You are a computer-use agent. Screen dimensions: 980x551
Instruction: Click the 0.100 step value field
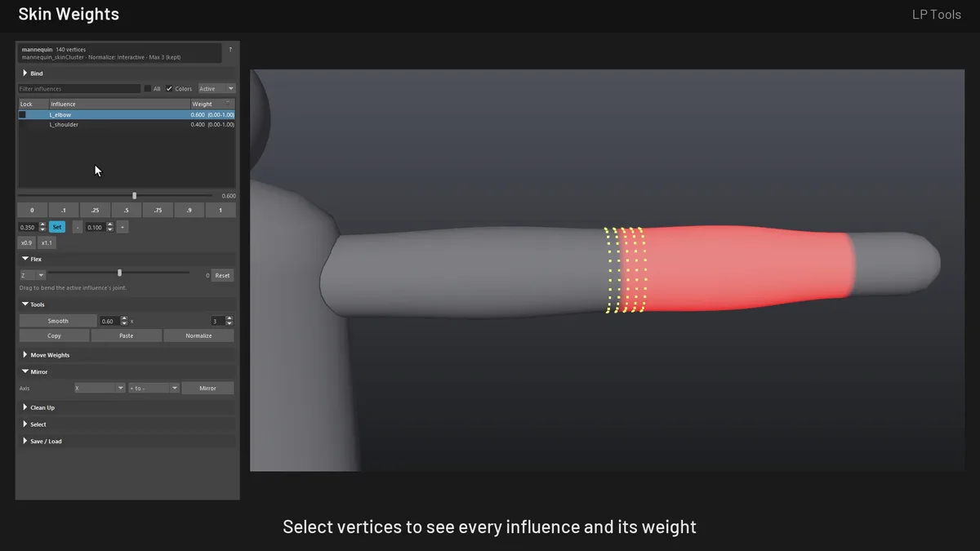click(x=96, y=227)
